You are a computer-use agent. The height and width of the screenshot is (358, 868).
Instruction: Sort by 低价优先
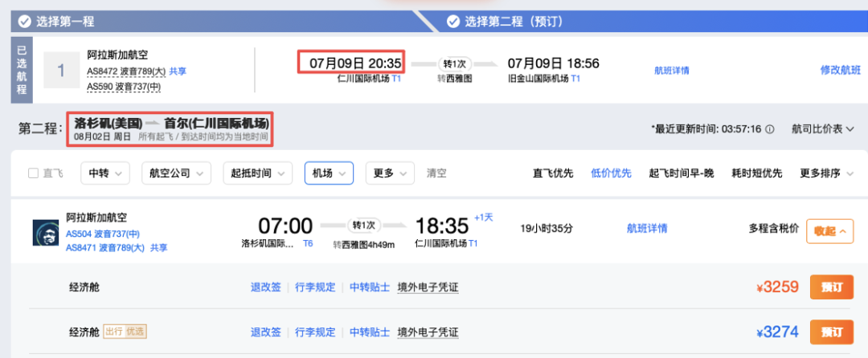611,173
